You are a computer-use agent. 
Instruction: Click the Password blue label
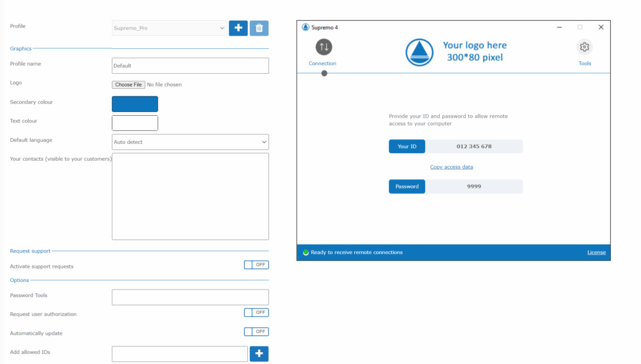[x=407, y=186]
